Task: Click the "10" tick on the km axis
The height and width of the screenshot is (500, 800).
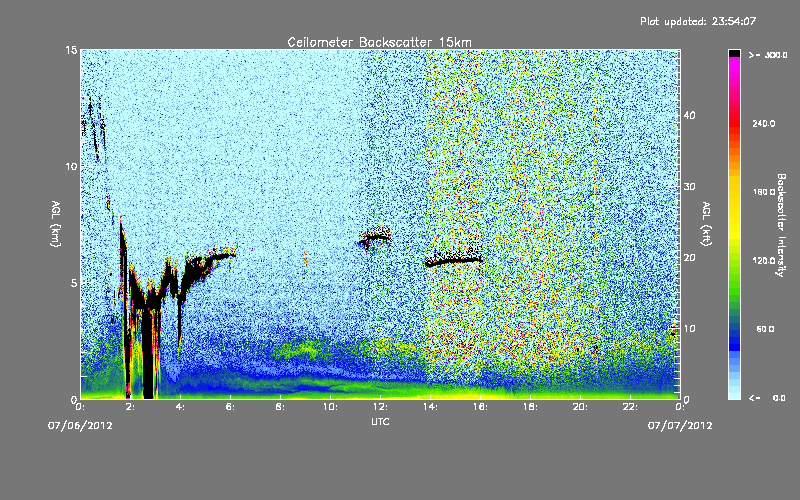Action: point(71,166)
